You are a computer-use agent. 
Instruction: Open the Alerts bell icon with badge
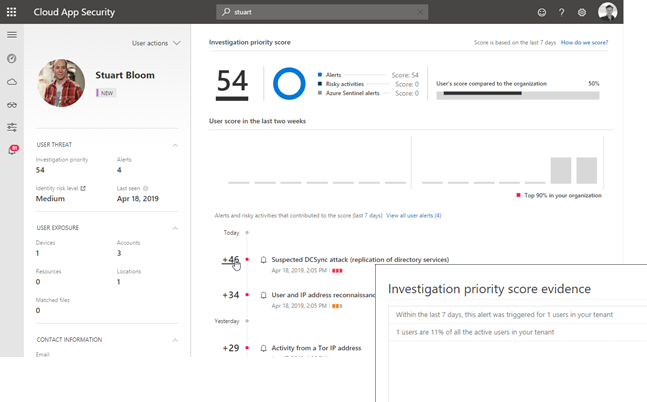12,150
